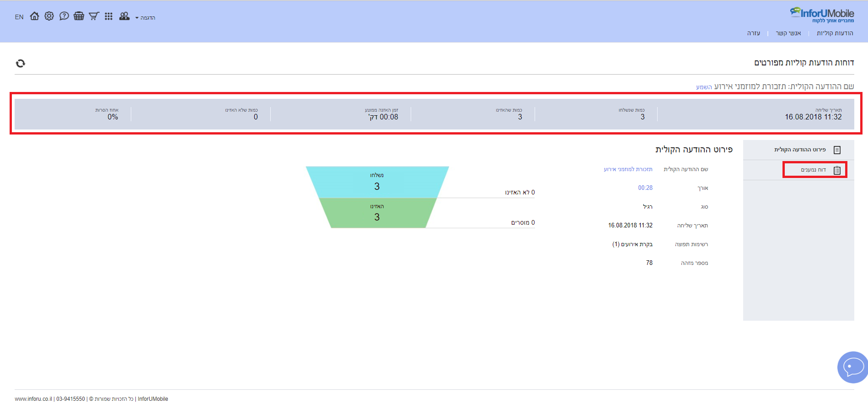This screenshot has height=404, width=868.
Task: Open the דוח נמענים recipients report
Action: pos(798,170)
